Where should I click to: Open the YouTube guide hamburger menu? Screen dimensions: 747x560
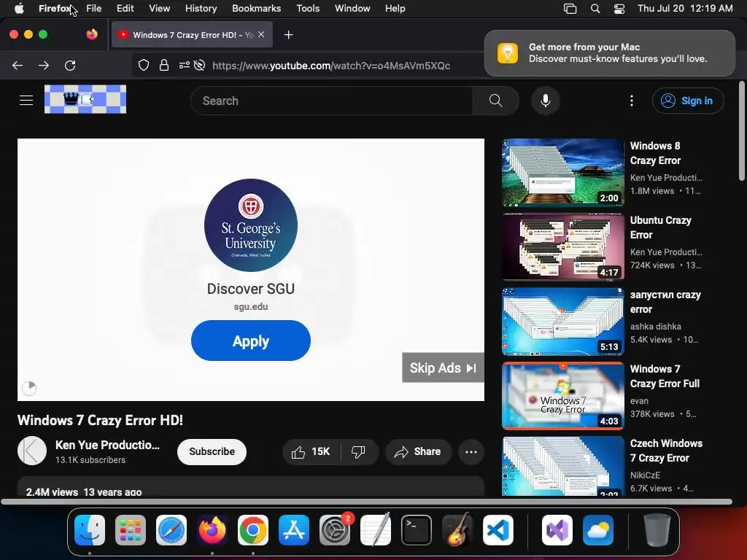(x=26, y=101)
